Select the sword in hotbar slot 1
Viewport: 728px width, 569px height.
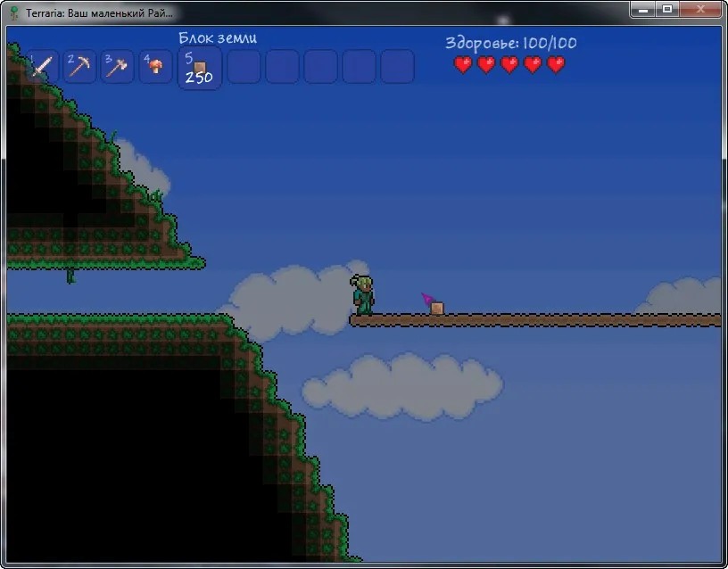[x=41, y=66]
